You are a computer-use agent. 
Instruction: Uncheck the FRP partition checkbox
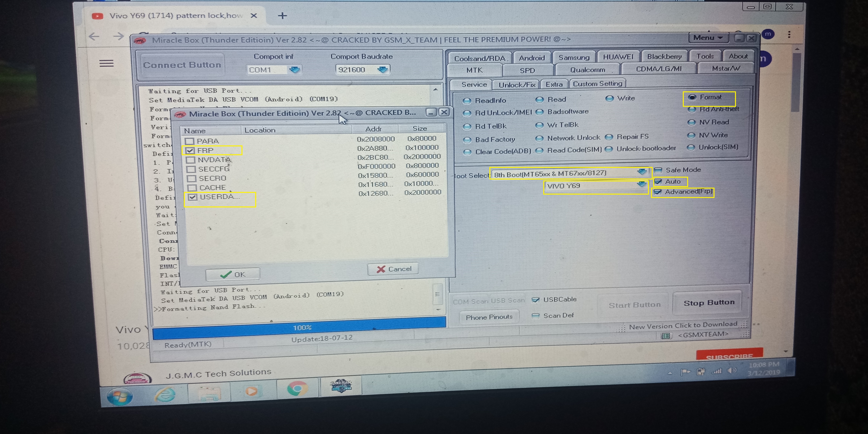(190, 150)
